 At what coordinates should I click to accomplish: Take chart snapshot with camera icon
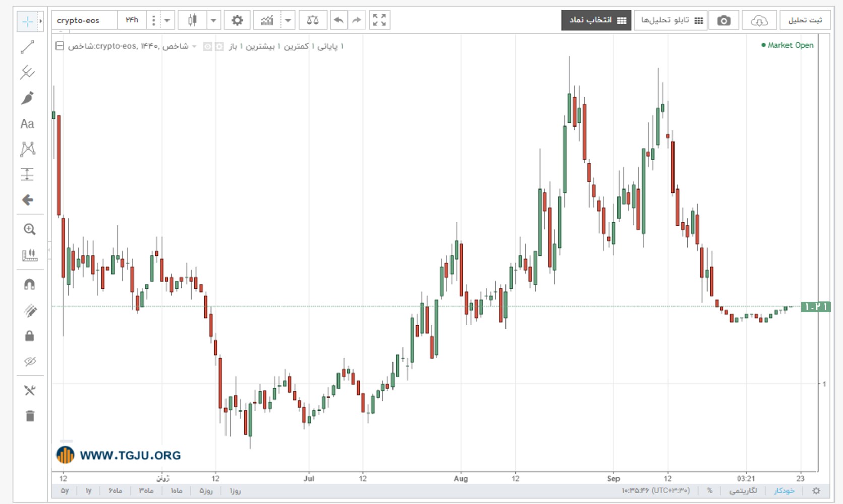click(x=724, y=20)
